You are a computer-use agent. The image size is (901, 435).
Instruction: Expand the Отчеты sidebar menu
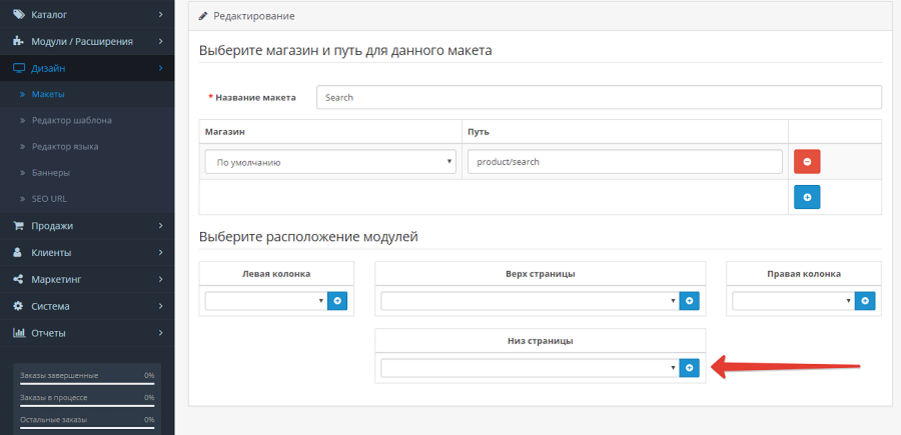(87, 333)
